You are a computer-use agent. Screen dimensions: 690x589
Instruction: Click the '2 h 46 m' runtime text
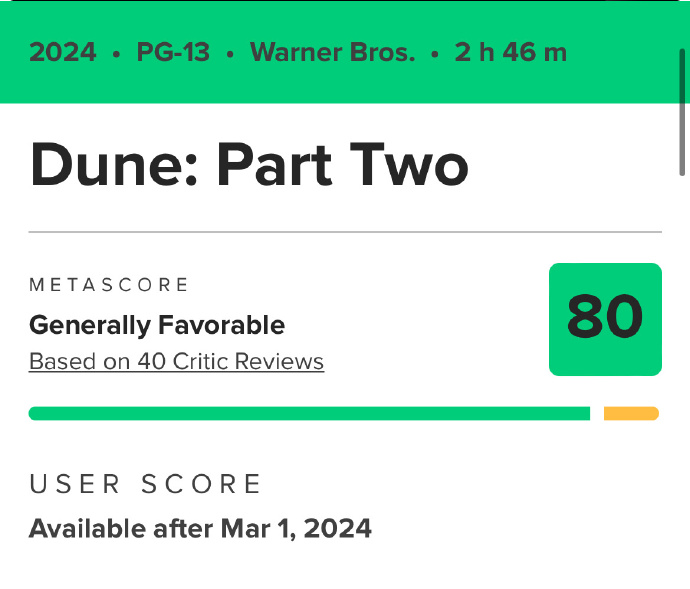click(510, 52)
